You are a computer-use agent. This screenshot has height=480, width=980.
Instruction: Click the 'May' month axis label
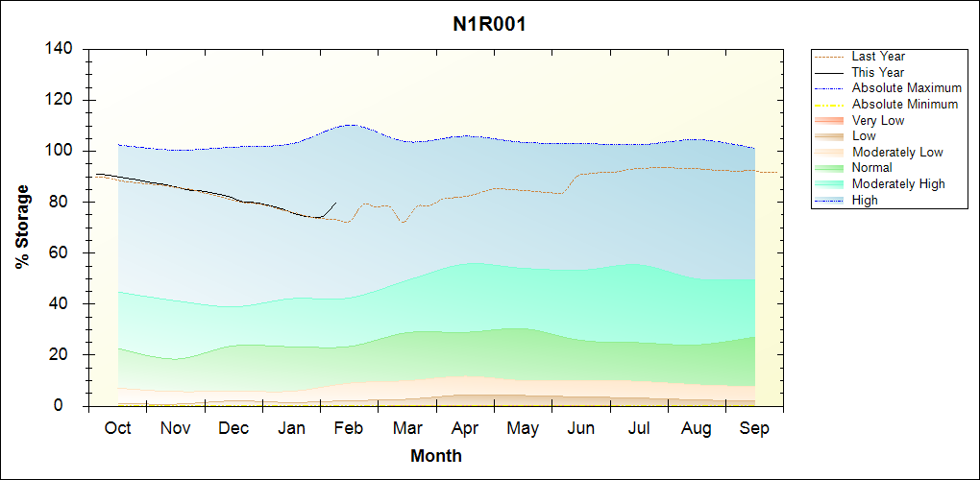tap(523, 428)
